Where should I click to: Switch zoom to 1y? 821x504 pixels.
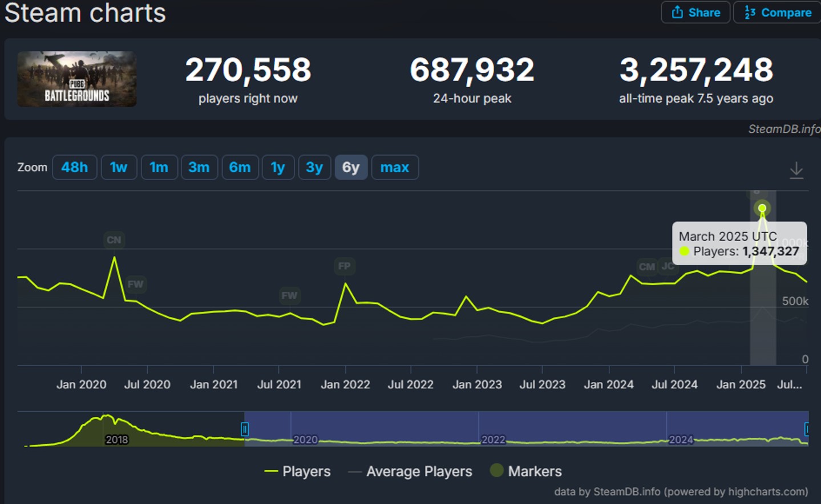coord(278,168)
